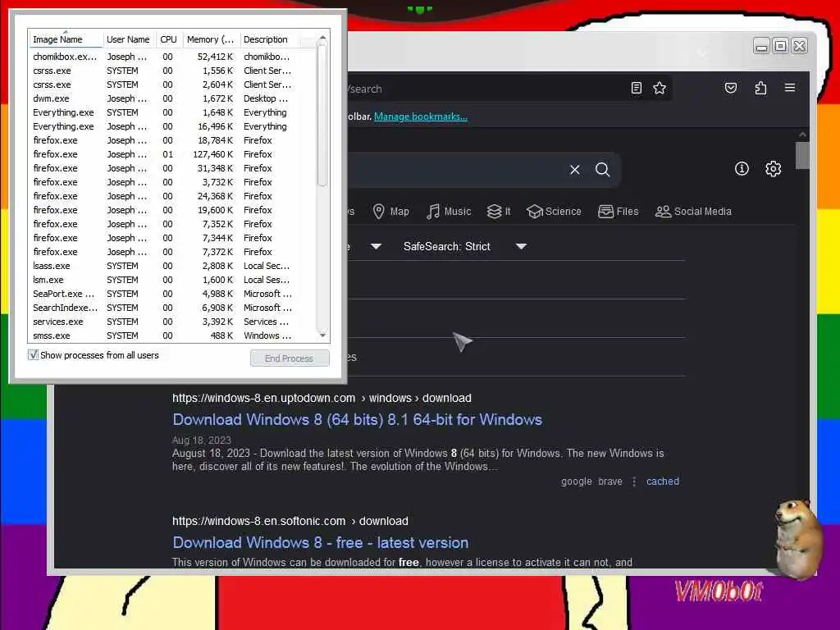This screenshot has width=840, height=630.
Task: Select services.exe process row
Action: pos(171,322)
